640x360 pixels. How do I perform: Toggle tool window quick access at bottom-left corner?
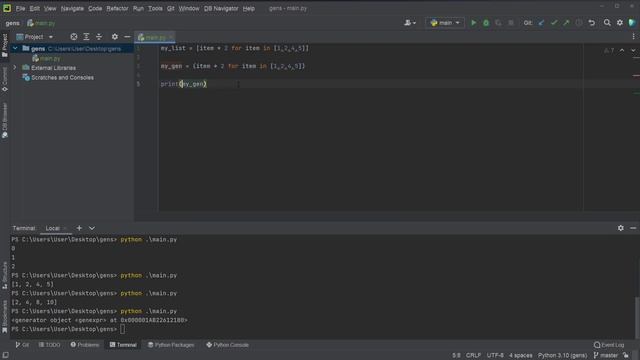pos(5,356)
